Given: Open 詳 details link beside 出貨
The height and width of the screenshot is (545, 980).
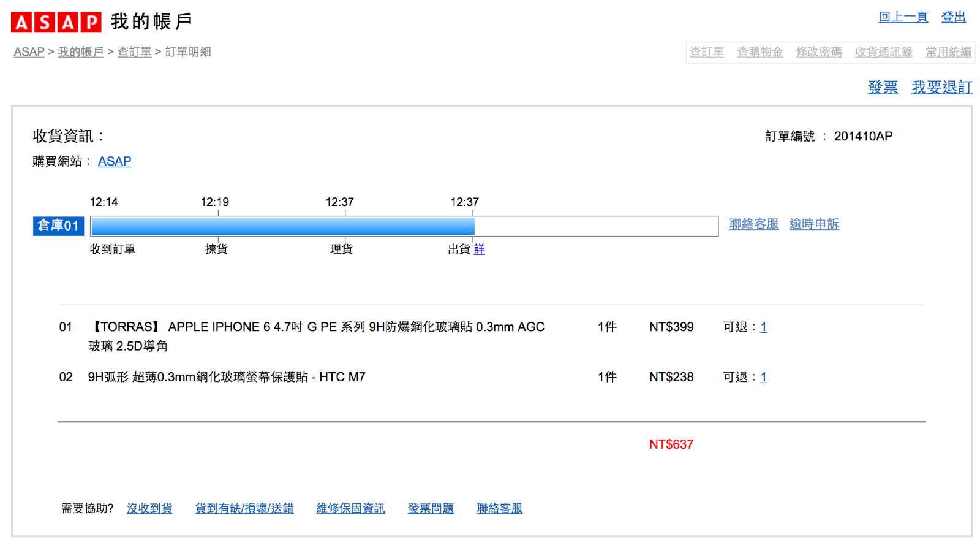Looking at the screenshot, I should pos(479,250).
